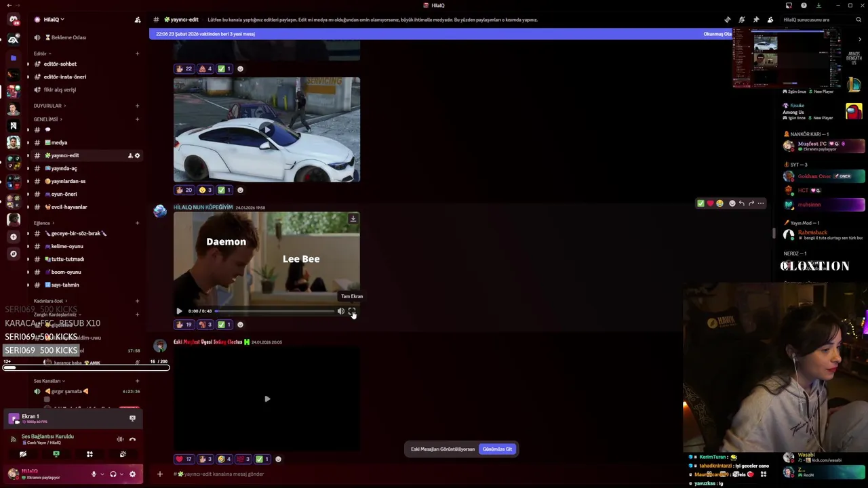The image size is (868, 488).
Task: Open Discord direct messages home
Action: (13, 19)
